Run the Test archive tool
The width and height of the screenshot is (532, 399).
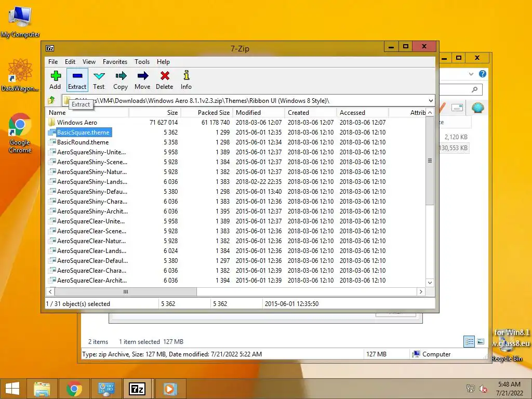coord(99,80)
